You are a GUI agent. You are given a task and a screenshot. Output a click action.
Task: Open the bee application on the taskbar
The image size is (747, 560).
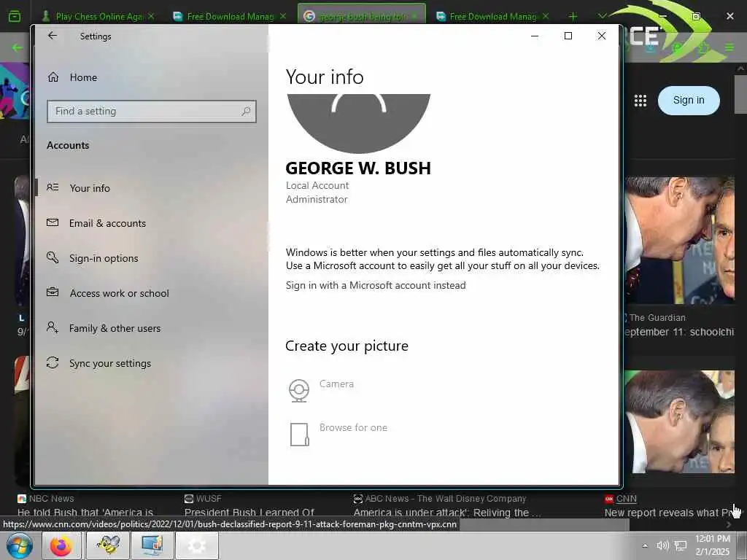coord(108,545)
